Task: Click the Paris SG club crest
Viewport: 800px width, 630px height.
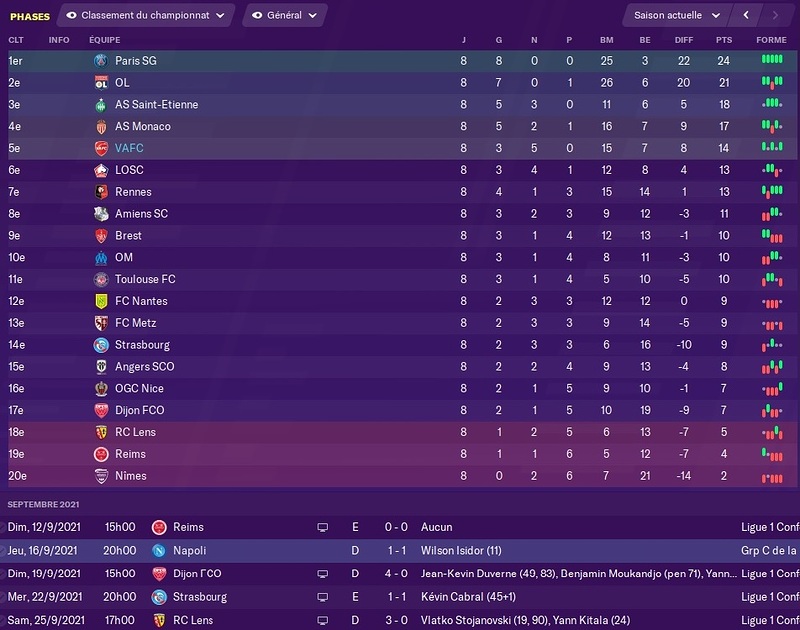Action: pos(100,60)
